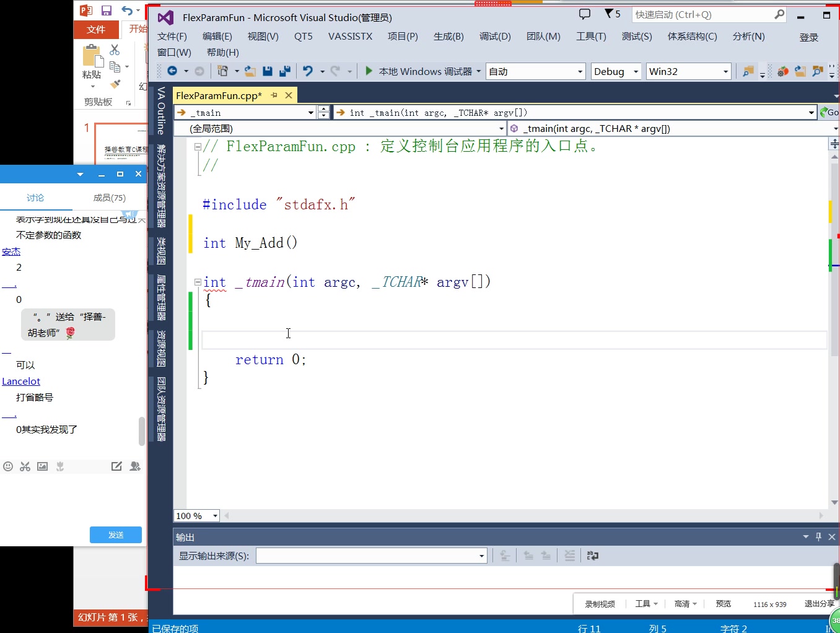Click the 发送 send button
The image size is (840, 633).
[115, 535]
